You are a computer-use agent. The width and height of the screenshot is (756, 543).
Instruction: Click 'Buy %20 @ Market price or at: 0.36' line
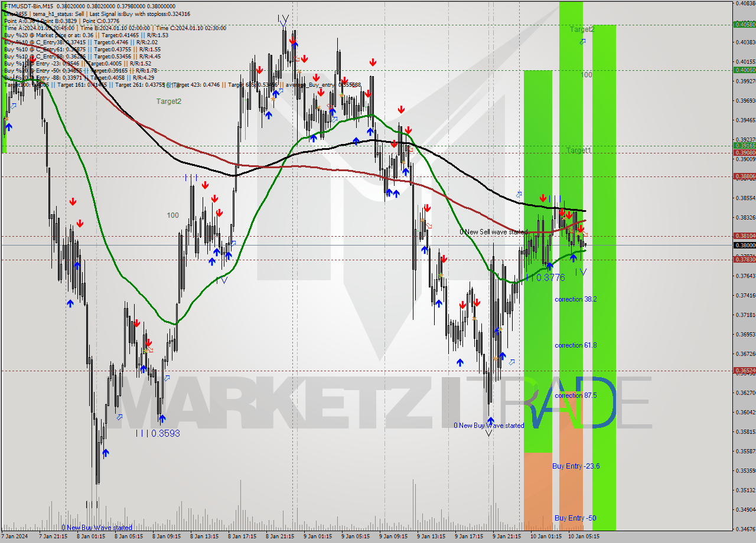tap(87, 35)
